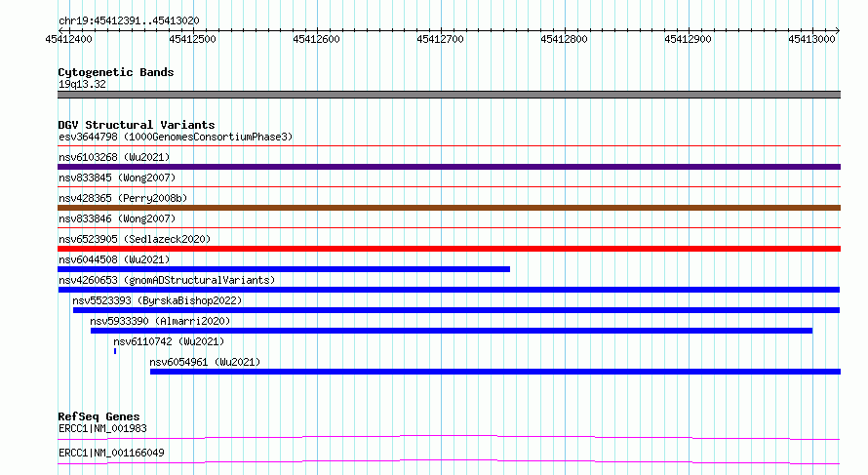Screen dimensions: 868x475
Task: Click the brown bar for nsv428365
Action: [x=449, y=208]
